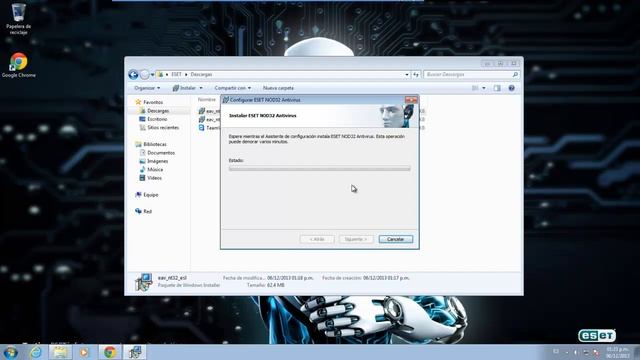
Task: Click Nueva carpeta in Explorer toolbar
Action: point(278,88)
